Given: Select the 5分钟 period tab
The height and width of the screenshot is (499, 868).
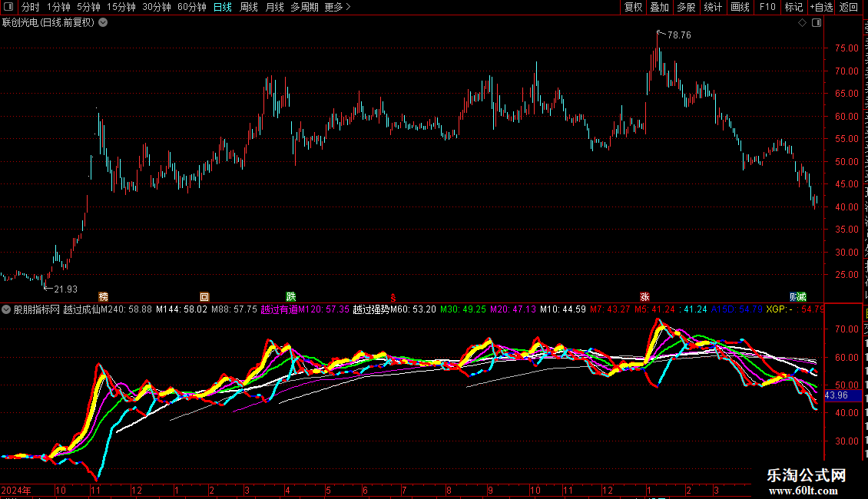Looking at the screenshot, I should point(88,7).
